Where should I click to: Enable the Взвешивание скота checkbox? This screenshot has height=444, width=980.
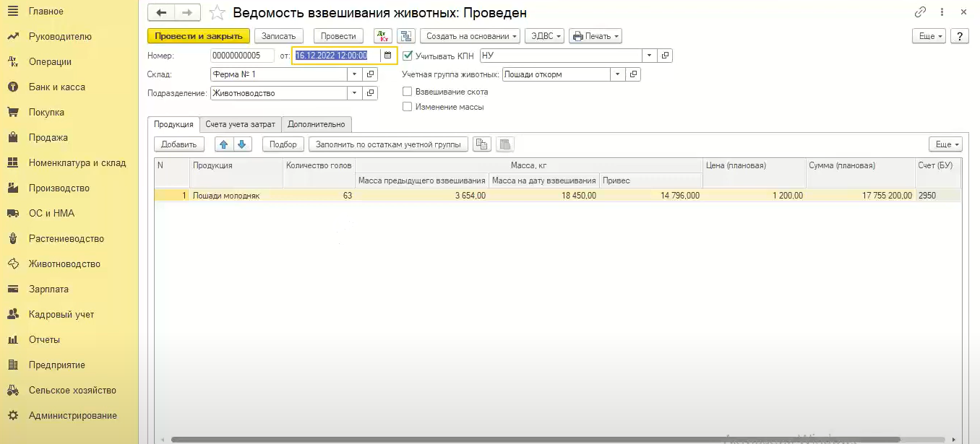408,92
